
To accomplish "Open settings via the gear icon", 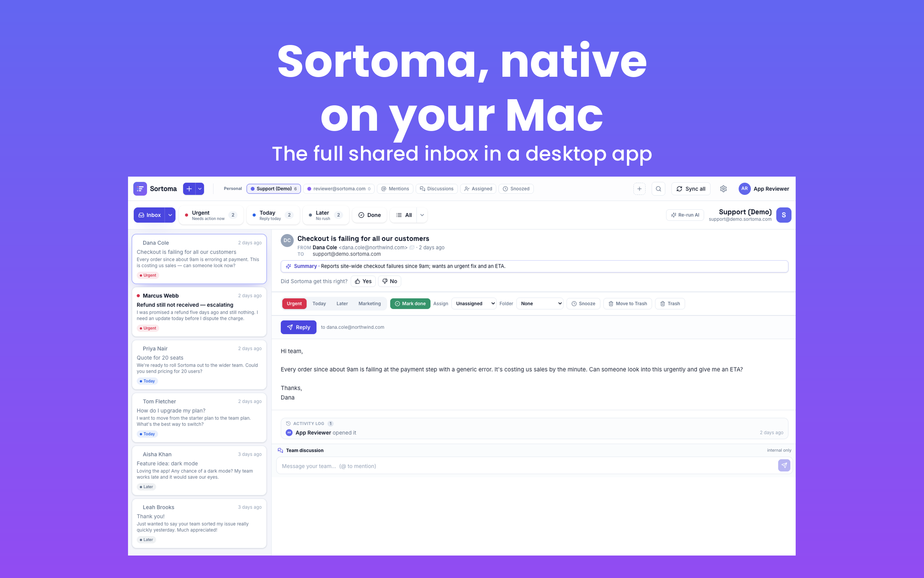I will coord(723,189).
